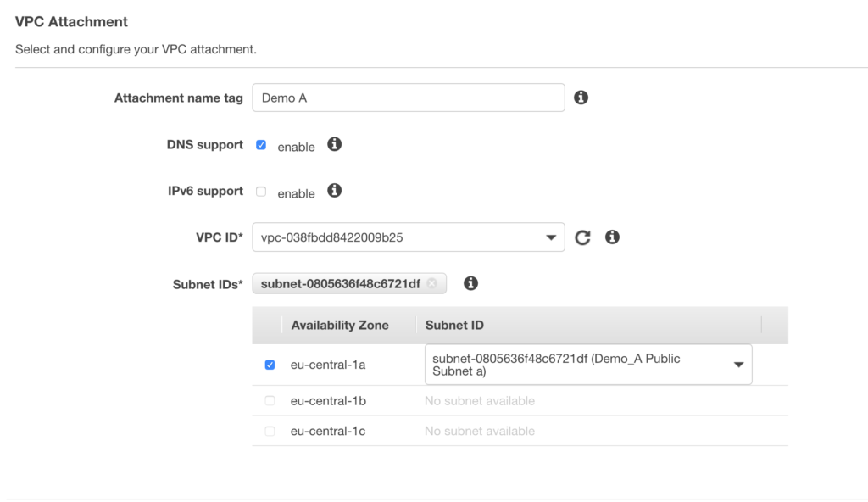868x502 pixels.
Task: Click the Availability Zone column header
Action: coord(339,326)
